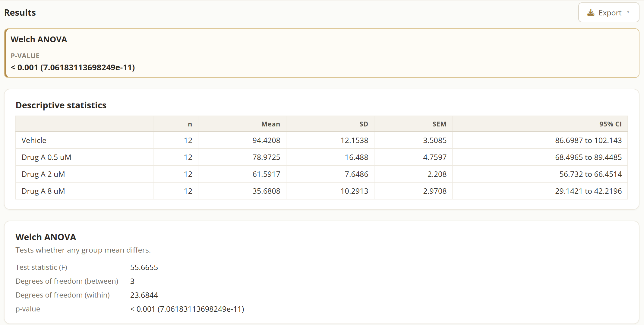
Task: Click the Test statistic (F) label
Action: coord(41,267)
